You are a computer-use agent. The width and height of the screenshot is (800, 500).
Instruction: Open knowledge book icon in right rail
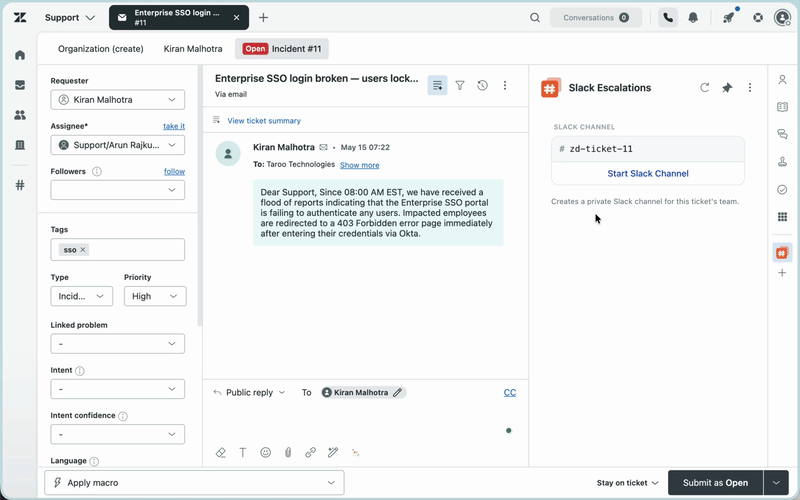coord(782,107)
